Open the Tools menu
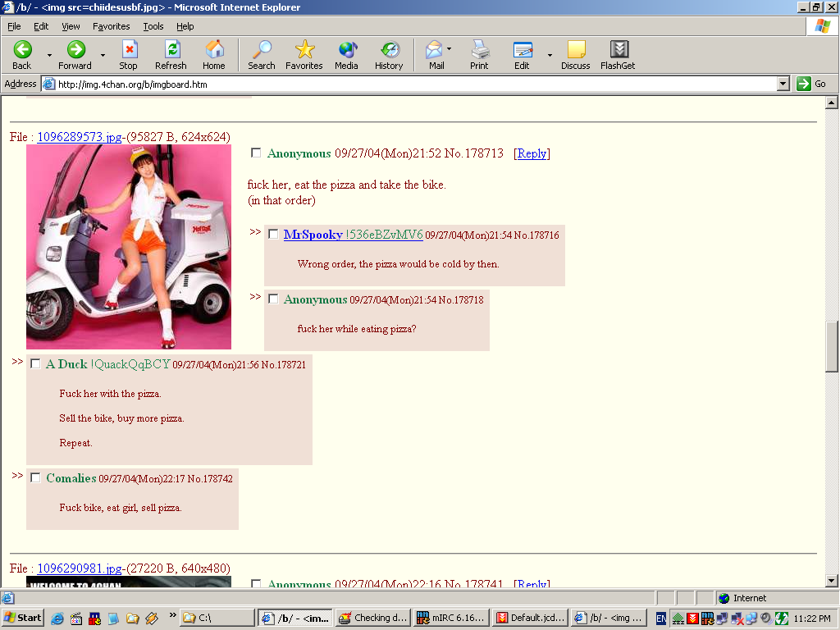The width and height of the screenshot is (840, 630). (153, 26)
